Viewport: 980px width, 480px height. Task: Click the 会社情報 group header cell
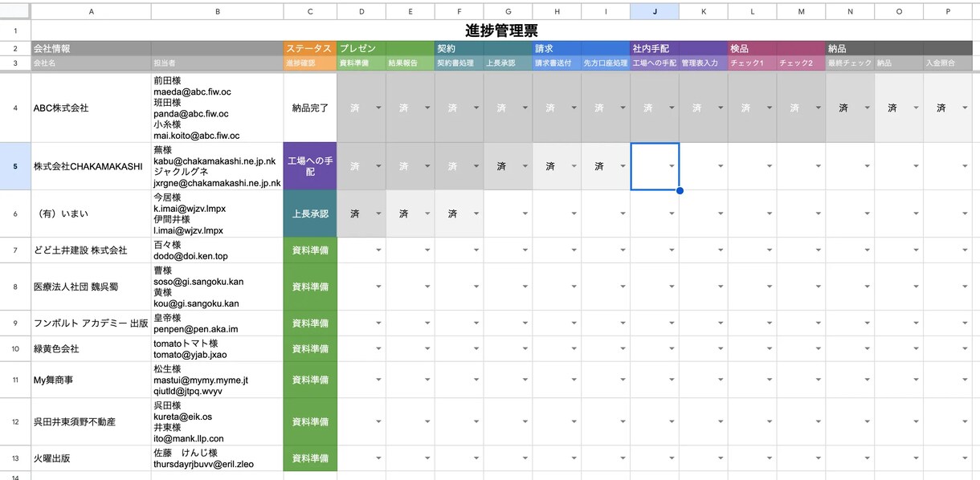157,48
